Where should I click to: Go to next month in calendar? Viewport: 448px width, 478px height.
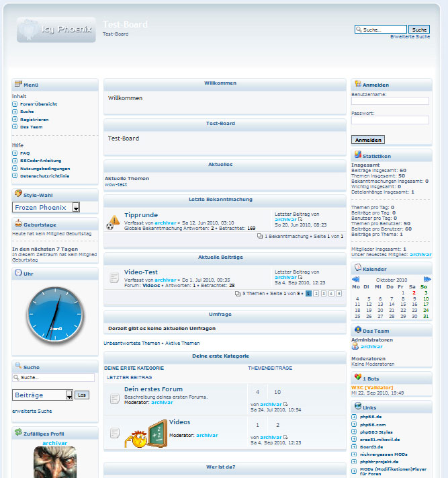click(x=427, y=278)
